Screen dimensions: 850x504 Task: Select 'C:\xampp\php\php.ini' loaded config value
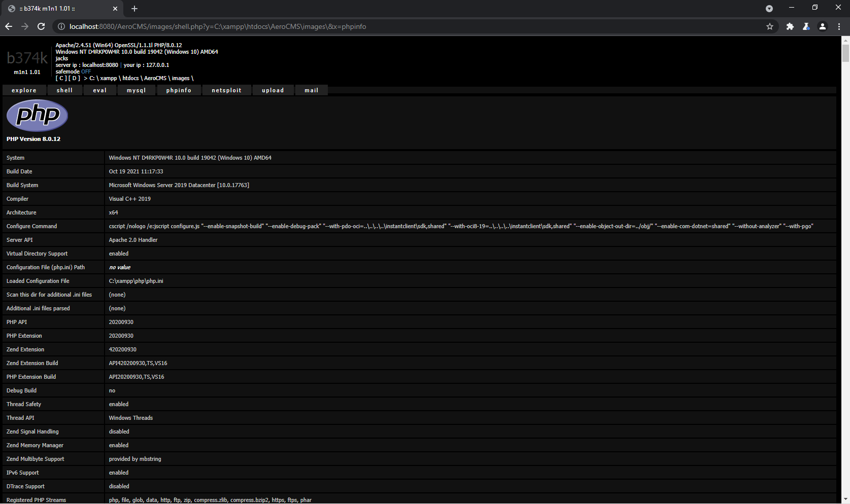coord(136,281)
